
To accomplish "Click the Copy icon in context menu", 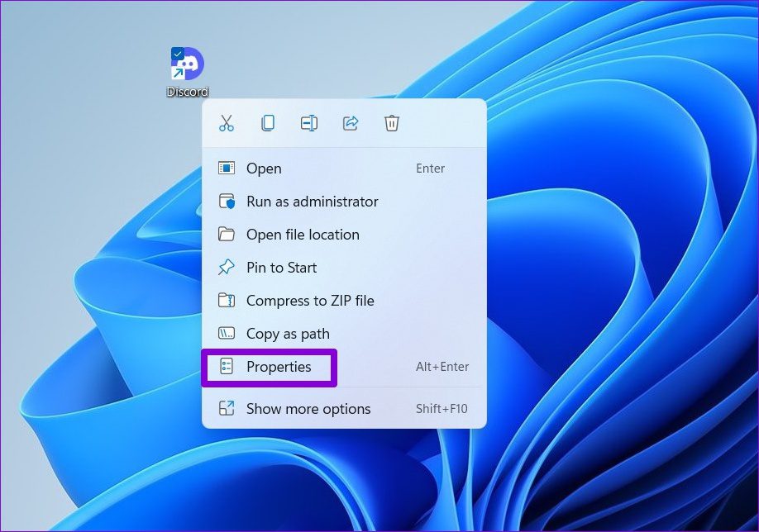I will 268,123.
